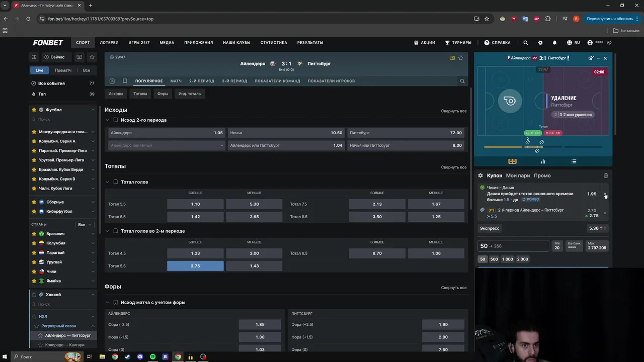Open the RU language selector
The height and width of the screenshot is (362, 644).
(x=573, y=43)
